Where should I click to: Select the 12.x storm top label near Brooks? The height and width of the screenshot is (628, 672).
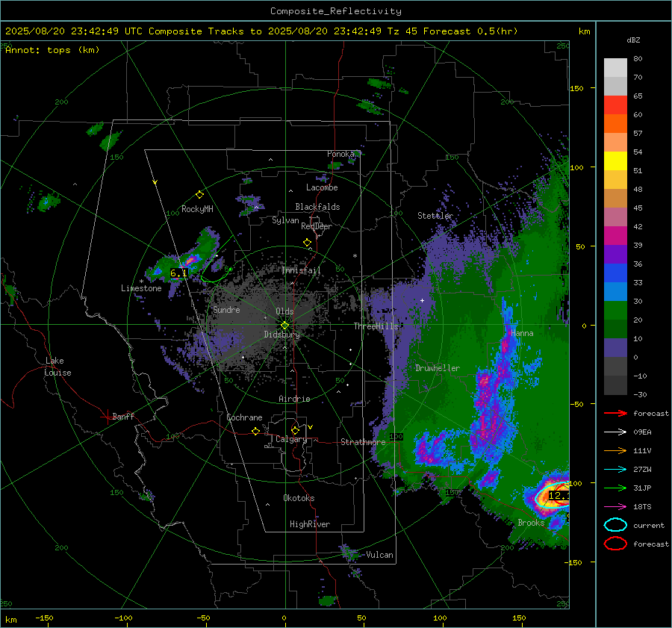tap(559, 496)
